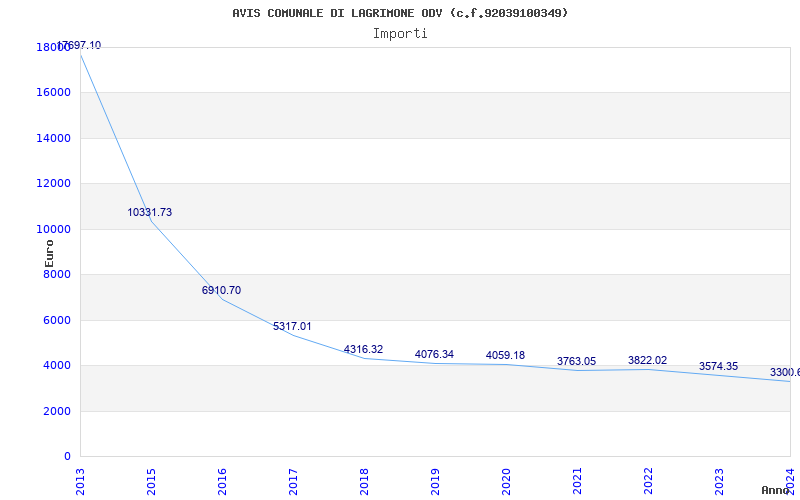Image resolution: width=800 pixels, height=500 pixels.
Task: Click the 4000 y-axis tick label
Action: pos(57,366)
